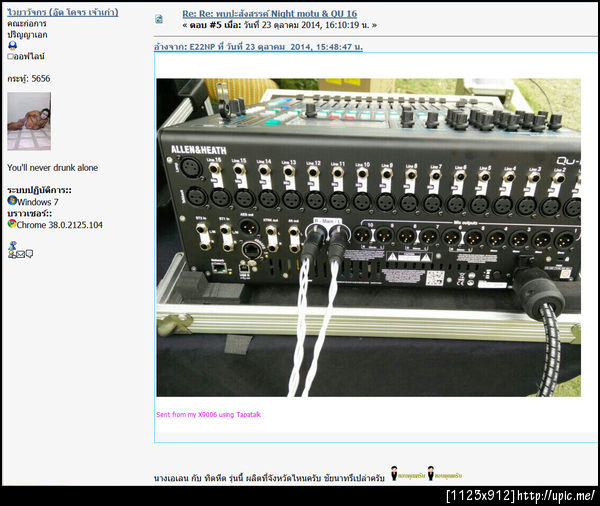Click the 'Sent from my X9006 using Tapatalk' text

coord(209,415)
